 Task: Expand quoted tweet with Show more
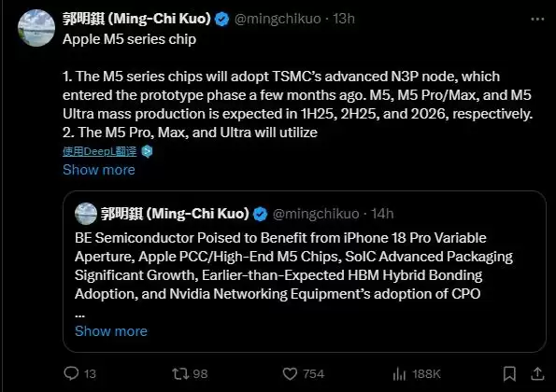click(111, 331)
